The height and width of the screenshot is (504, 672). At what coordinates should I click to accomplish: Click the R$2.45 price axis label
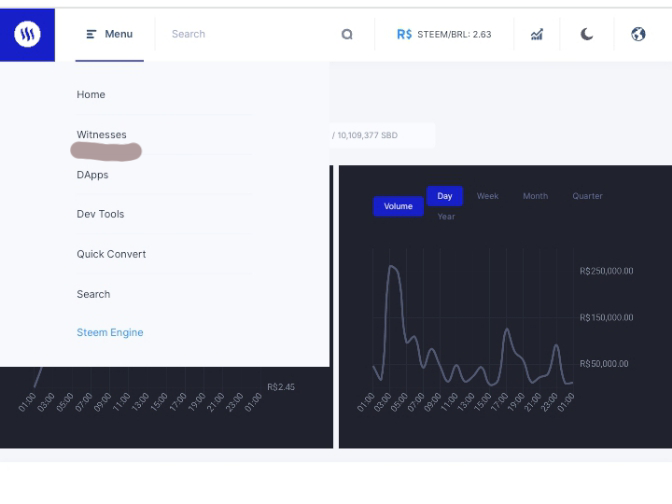[x=281, y=387]
